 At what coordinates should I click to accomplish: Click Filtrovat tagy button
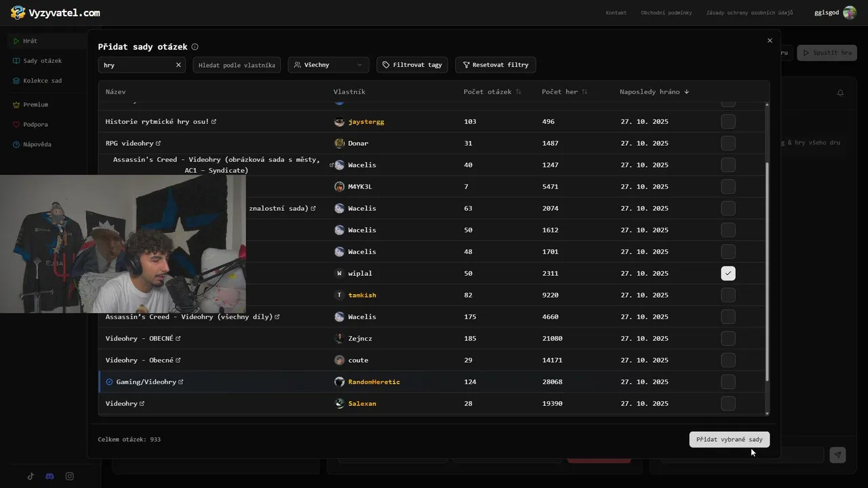(412, 65)
